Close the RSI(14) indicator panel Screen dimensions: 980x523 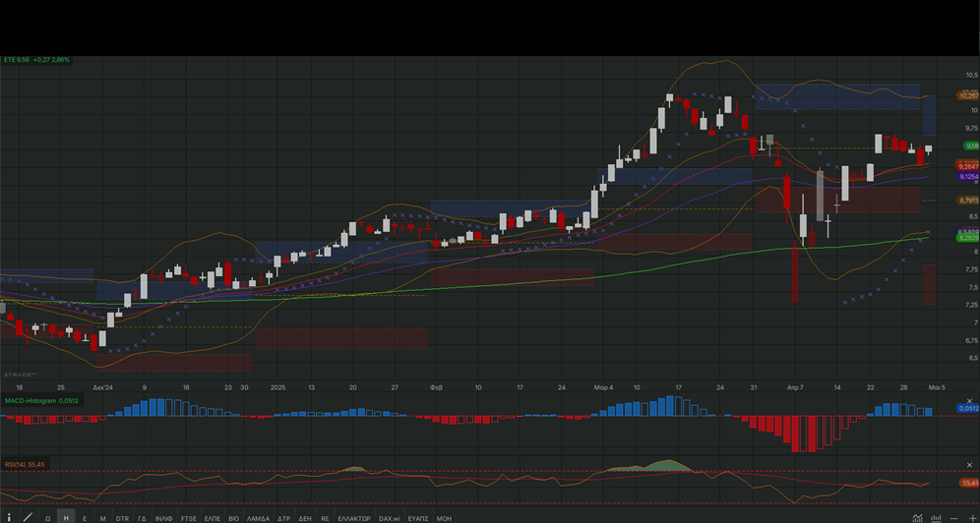point(970,465)
